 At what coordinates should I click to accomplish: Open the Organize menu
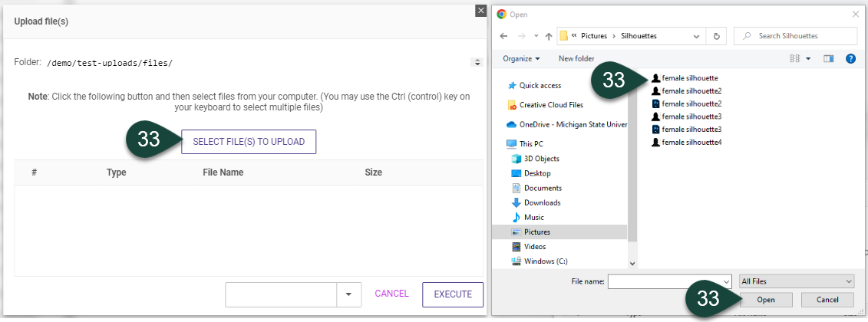pos(521,58)
